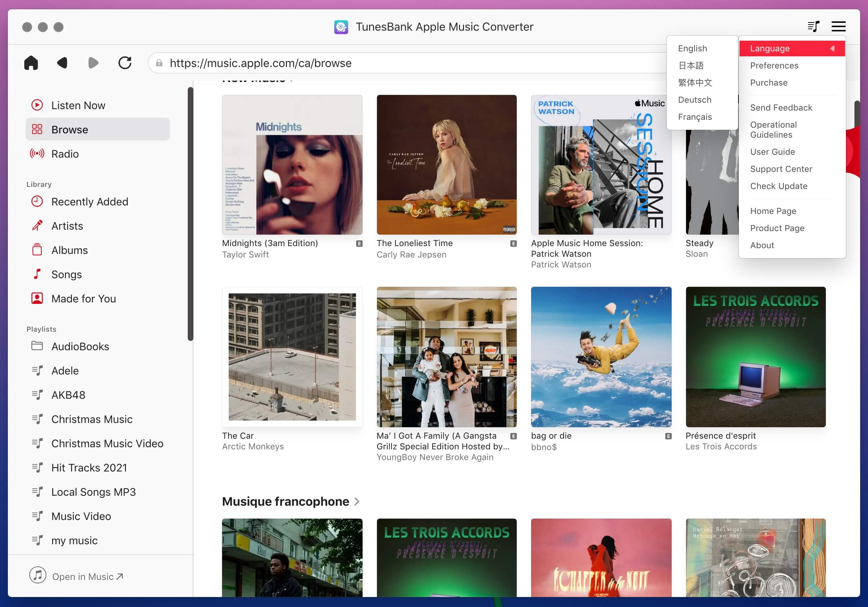Click the lock icon in address bar
The image size is (868, 607).
tap(159, 63)
